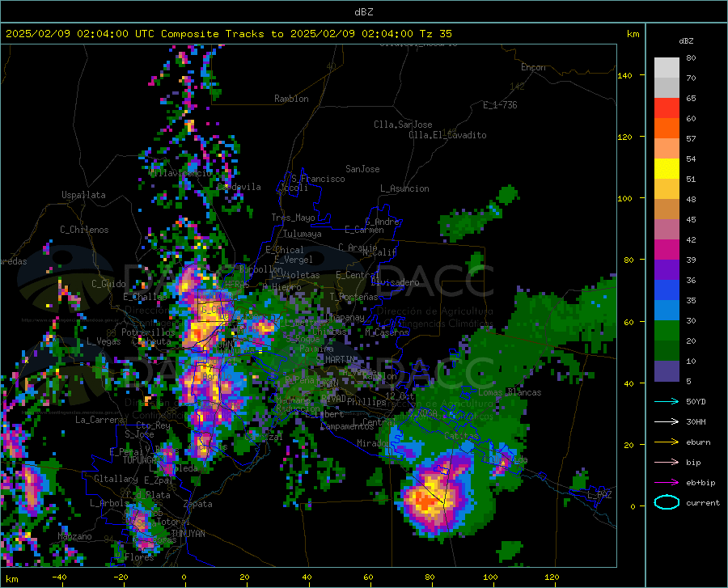Click the 'Clla.SanJose' place label
The image size is (728, 588).
pos(403,125)
